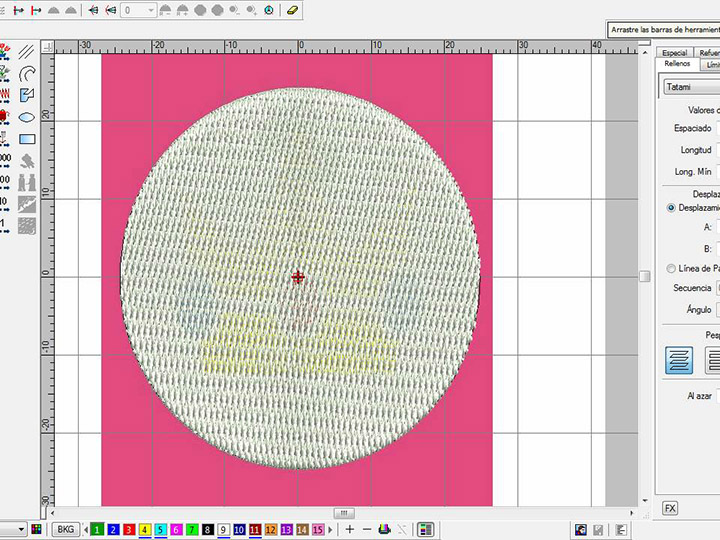This screenshot has height=540, width=720.
Task: Click the second teal arrow with red arc
Action: [110, 10]
